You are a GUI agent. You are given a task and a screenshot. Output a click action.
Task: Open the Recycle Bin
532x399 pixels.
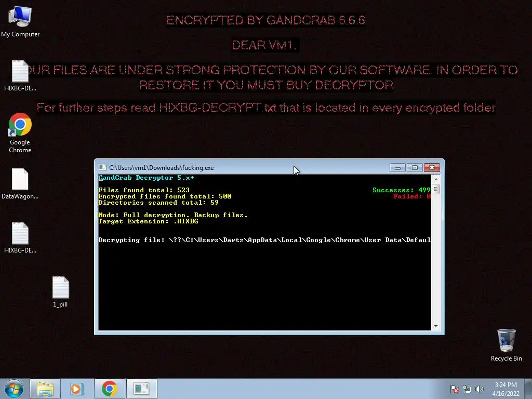pyautogui.click(x=506, y=345)
